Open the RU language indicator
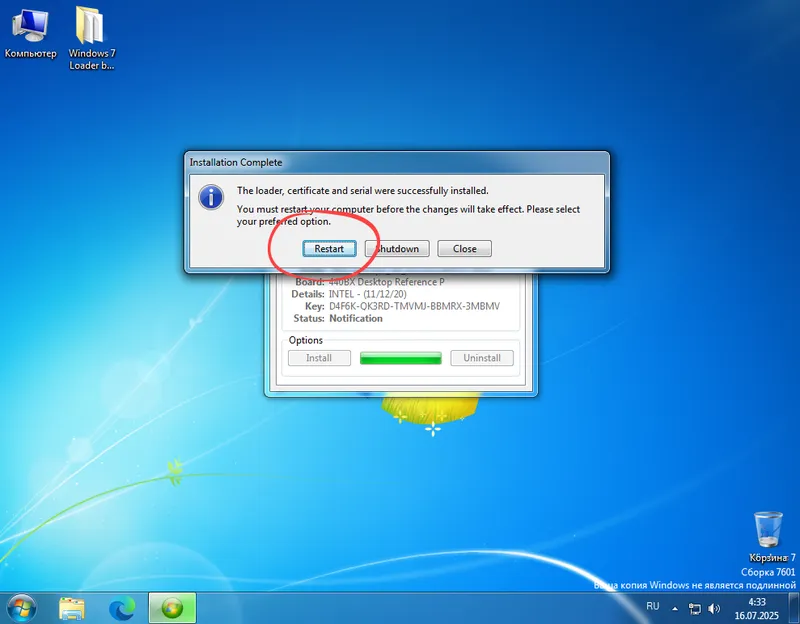This screenshot has height=624, width=800. click(x=652, y=607)
